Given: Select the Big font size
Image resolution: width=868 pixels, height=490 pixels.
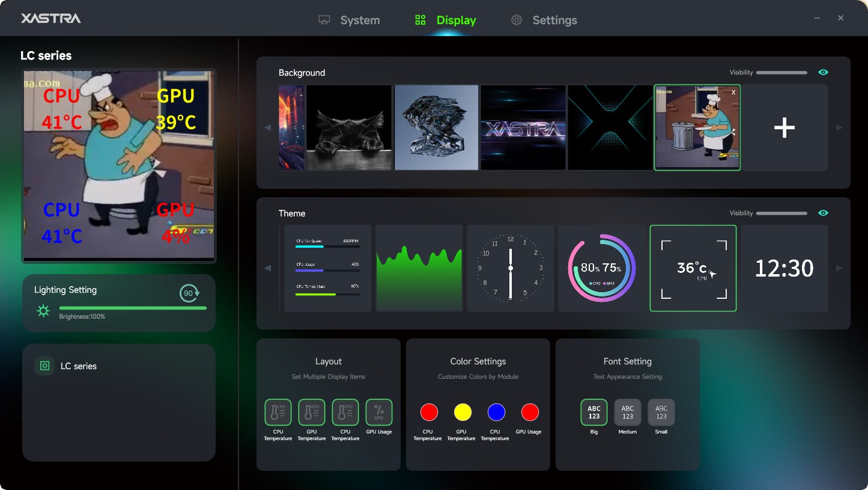Looking at the screenshot, I should 594,412.
